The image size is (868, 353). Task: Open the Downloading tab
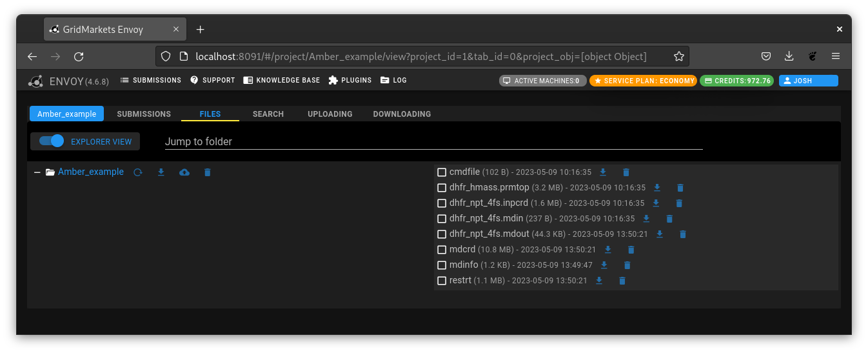(402, 114)
